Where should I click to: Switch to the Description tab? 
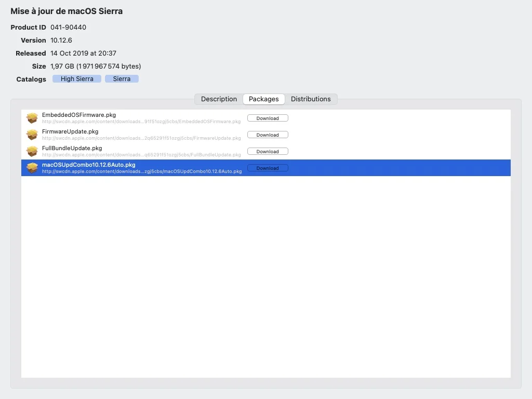click(x=219, y=99)
